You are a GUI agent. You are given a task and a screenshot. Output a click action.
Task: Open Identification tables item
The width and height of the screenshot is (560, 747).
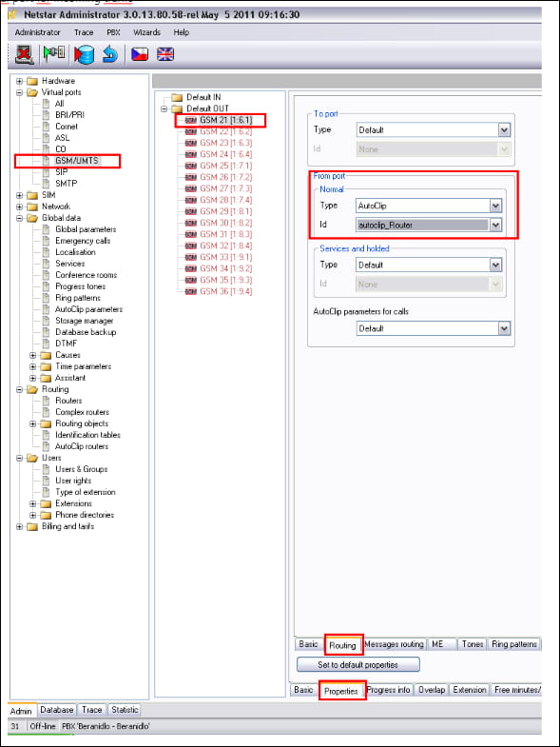click(x=87, y=436)
